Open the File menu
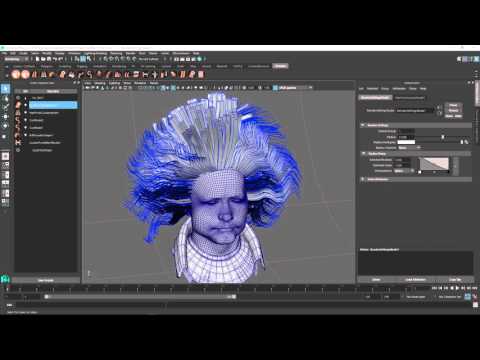Screen dimensions: 480x360 pyautogui.click(x=4, y=53)
